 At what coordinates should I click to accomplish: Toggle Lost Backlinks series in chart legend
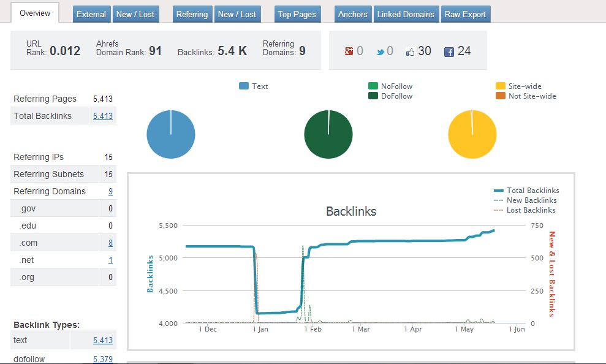525,210
